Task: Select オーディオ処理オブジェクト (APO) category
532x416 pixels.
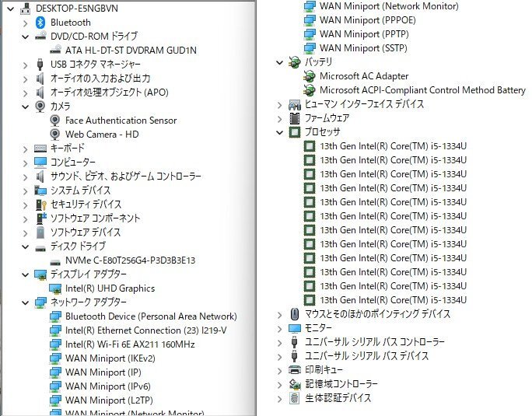Action: [109, 93]
